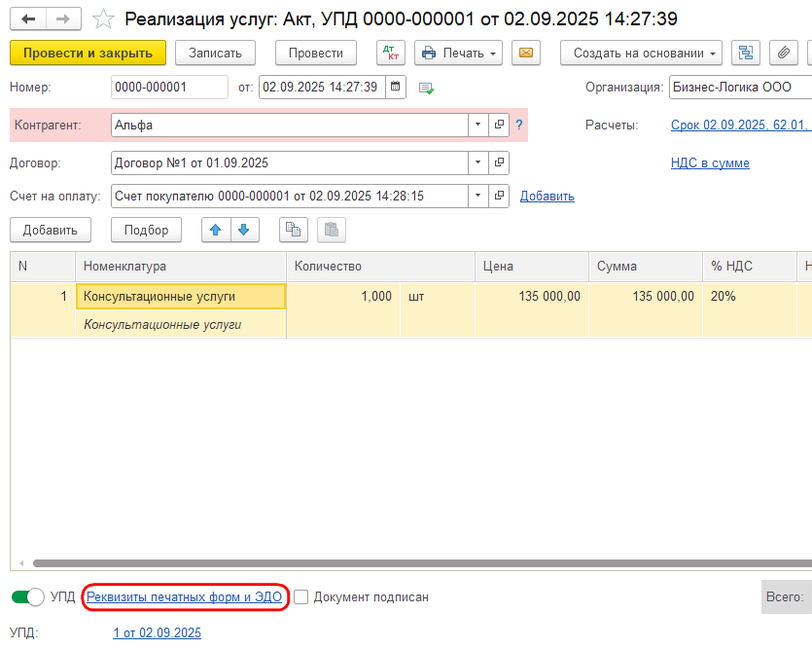
Task: Open the Расчеты Срок 02.09.2025 link
Action: pyautogui.click(x=740, y=125)
